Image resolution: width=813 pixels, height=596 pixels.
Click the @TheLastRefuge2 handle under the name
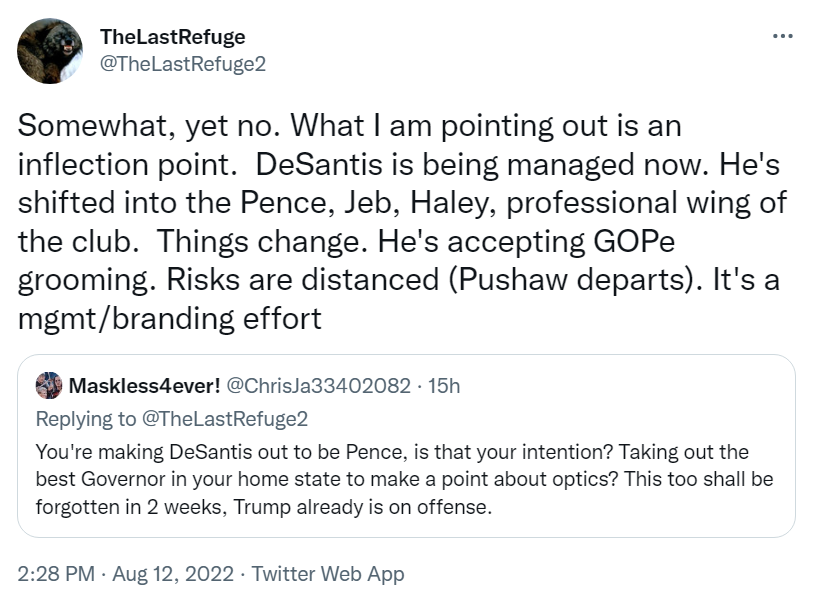click(183, 62)
